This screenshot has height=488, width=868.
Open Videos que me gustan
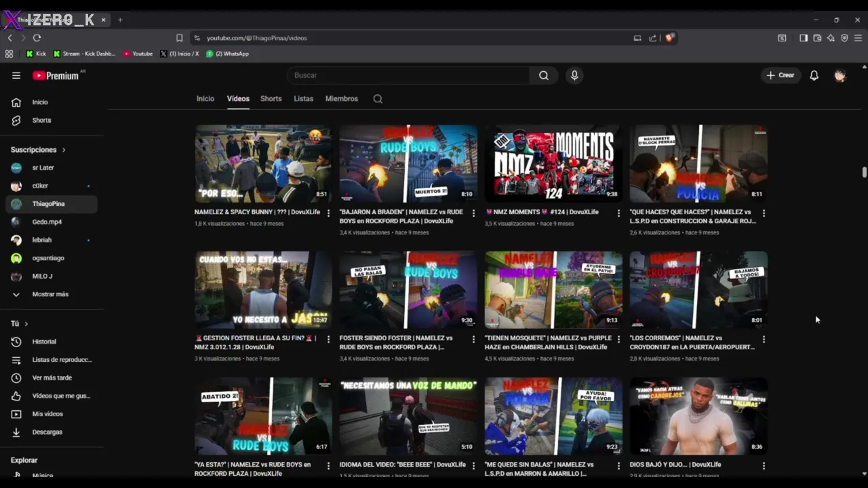pos(52,396)
